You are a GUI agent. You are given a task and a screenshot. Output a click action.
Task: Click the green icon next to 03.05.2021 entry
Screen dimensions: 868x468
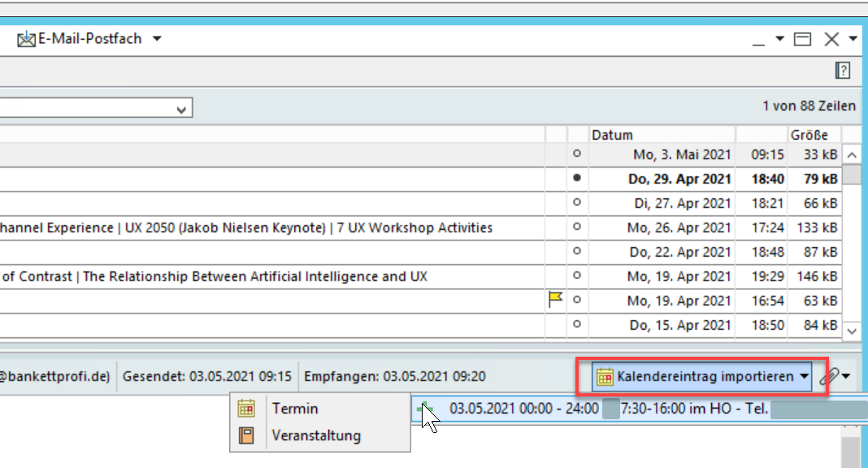tap(426, 409)
